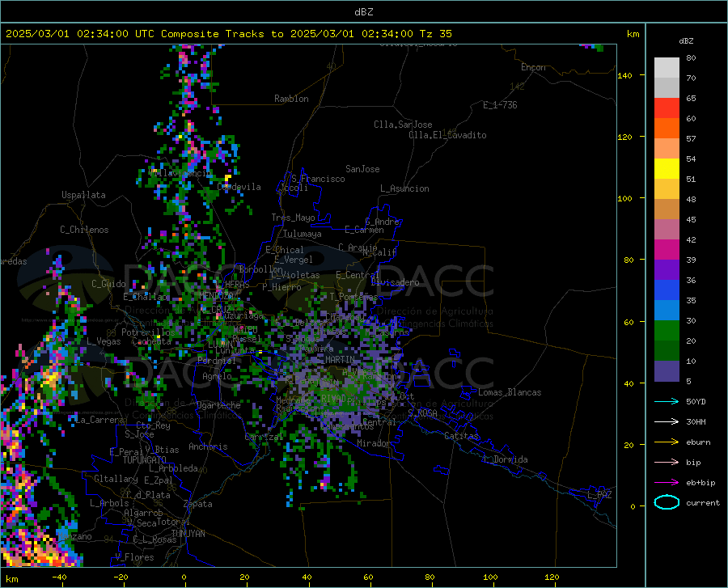Screen dimensions: 728x588
Task: Click the Capdevila map label
Action: coord(239,187)
